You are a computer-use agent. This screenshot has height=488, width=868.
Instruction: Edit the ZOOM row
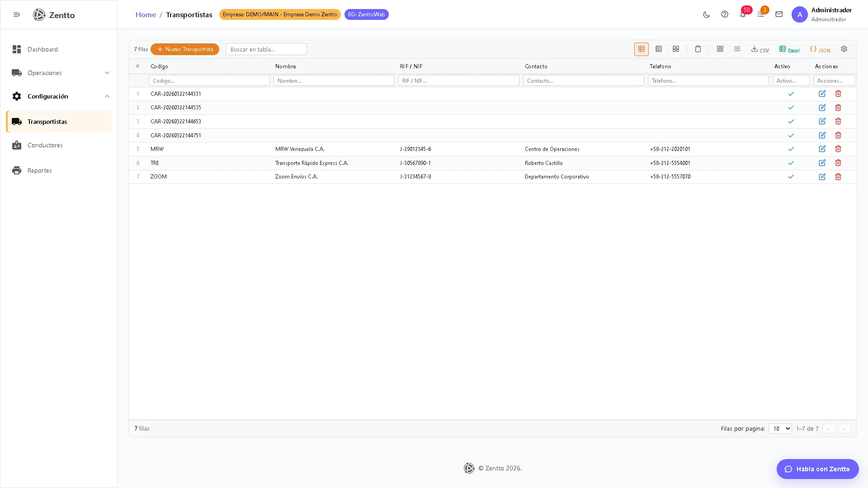[x=822, y=177]
